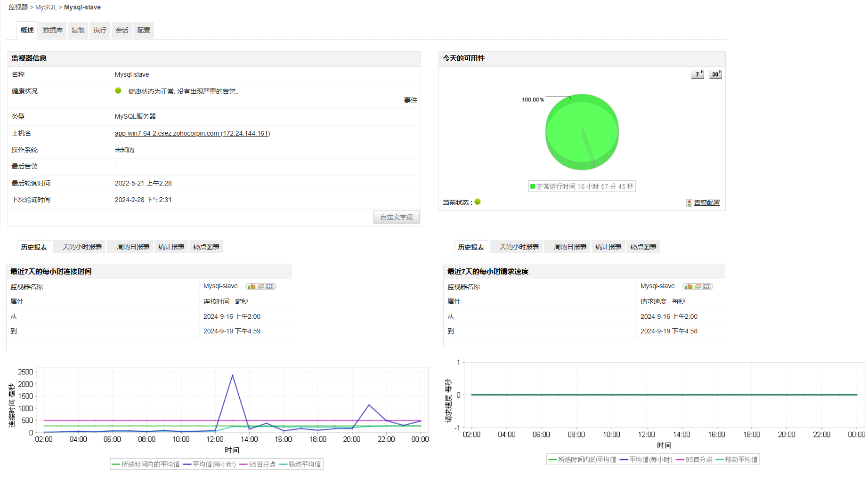
Task: Click the alarm configuration icon beside 告警配置
Action: (x=689, y=203)
